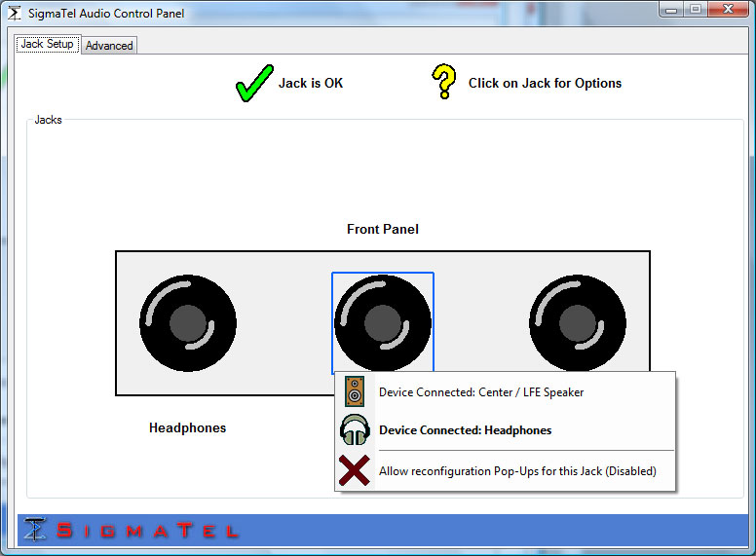
Task: Open the Jack Setup tab
Action: (x=47, y=44)
